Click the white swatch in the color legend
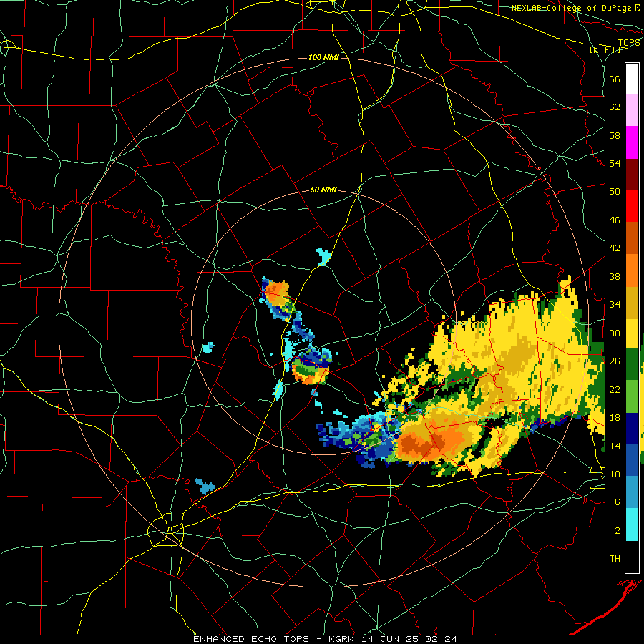644x644 pixels. (632, 79)
